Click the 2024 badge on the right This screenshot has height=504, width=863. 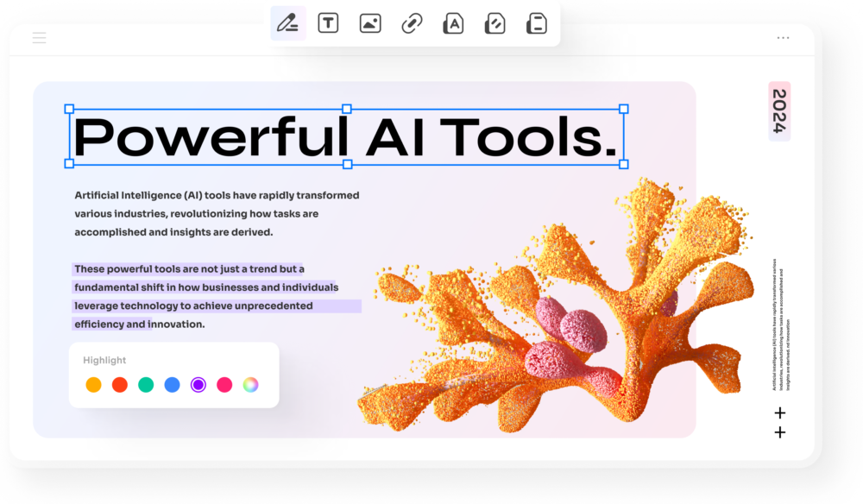(779, 111)
